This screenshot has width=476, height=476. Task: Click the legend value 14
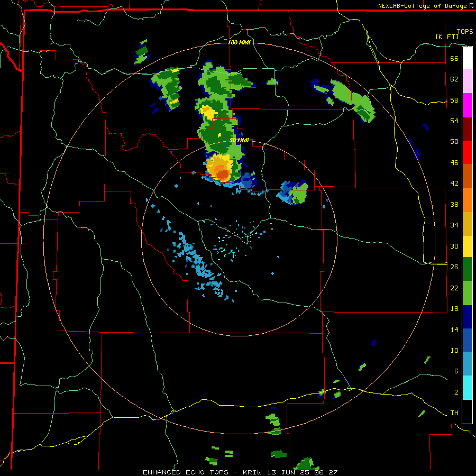454,329
